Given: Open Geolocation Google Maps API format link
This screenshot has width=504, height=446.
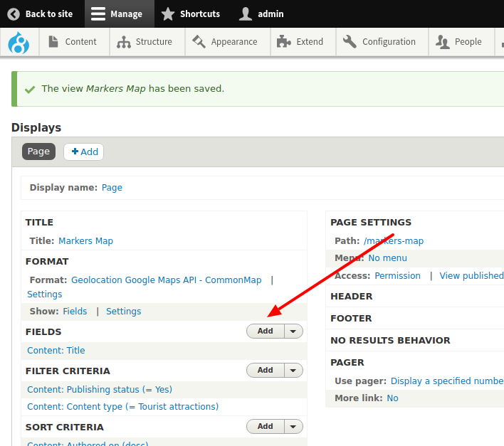Looking at the screenshot, I should [166, 280].
